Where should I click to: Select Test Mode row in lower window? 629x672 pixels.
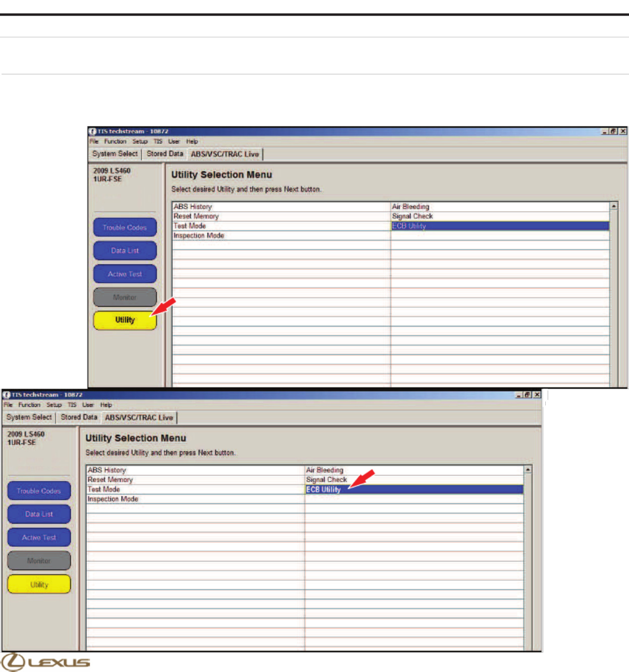click(x=196, y=489)
